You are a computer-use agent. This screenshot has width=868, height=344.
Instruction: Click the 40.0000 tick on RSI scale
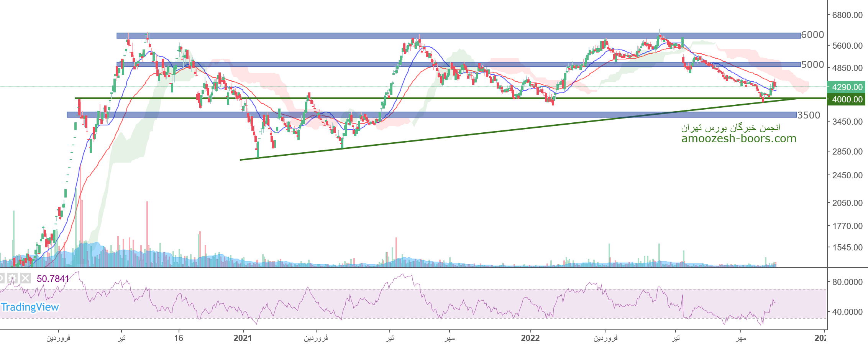click(847, 312)
